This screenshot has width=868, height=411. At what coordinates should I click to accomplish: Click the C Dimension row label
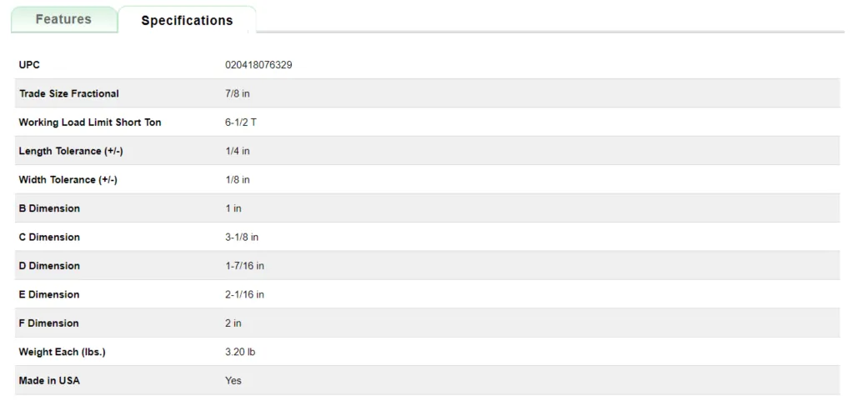(49, 238)
